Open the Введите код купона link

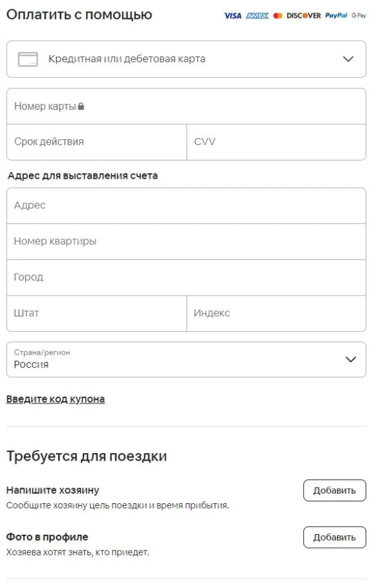pyautogui.click(x=55, y=399)
